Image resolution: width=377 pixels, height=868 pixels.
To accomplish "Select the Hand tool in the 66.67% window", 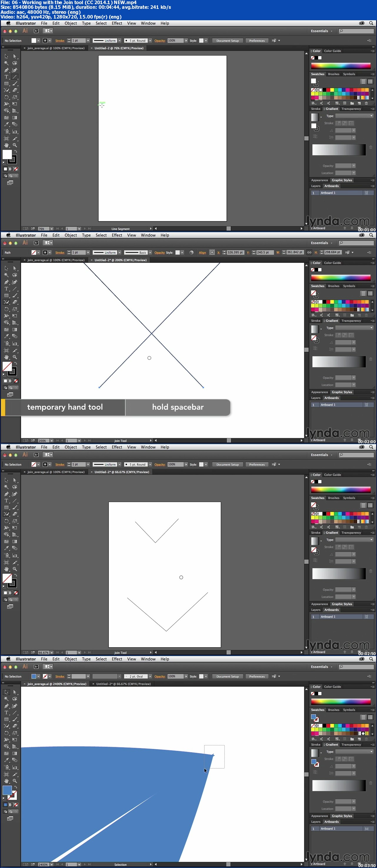I will pyautogui.click(x=6, y=569).
